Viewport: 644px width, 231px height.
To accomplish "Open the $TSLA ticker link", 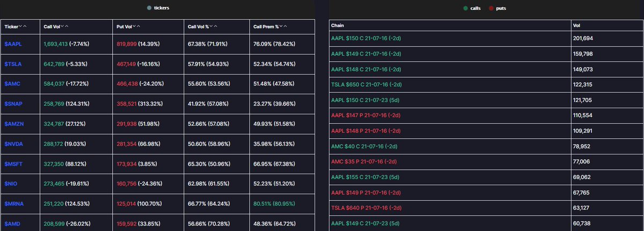I will click(12, 64).
